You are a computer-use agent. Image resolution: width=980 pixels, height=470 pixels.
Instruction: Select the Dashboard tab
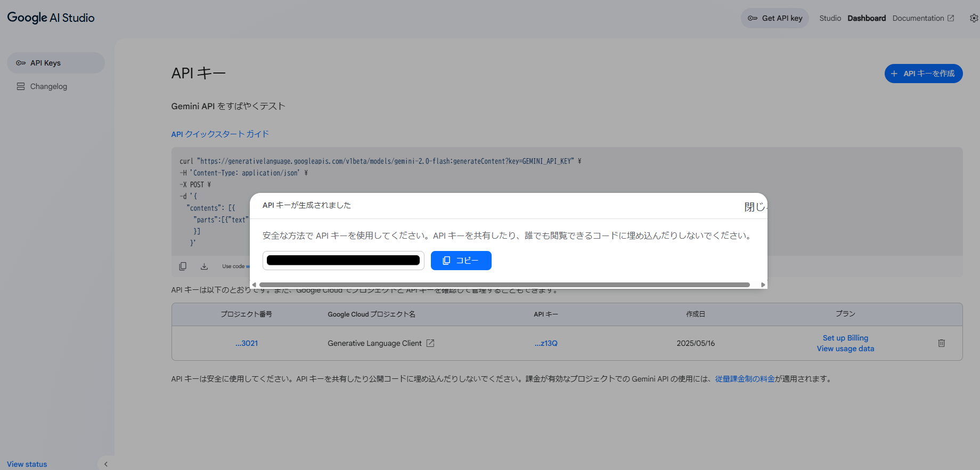(x=867, y=18)
